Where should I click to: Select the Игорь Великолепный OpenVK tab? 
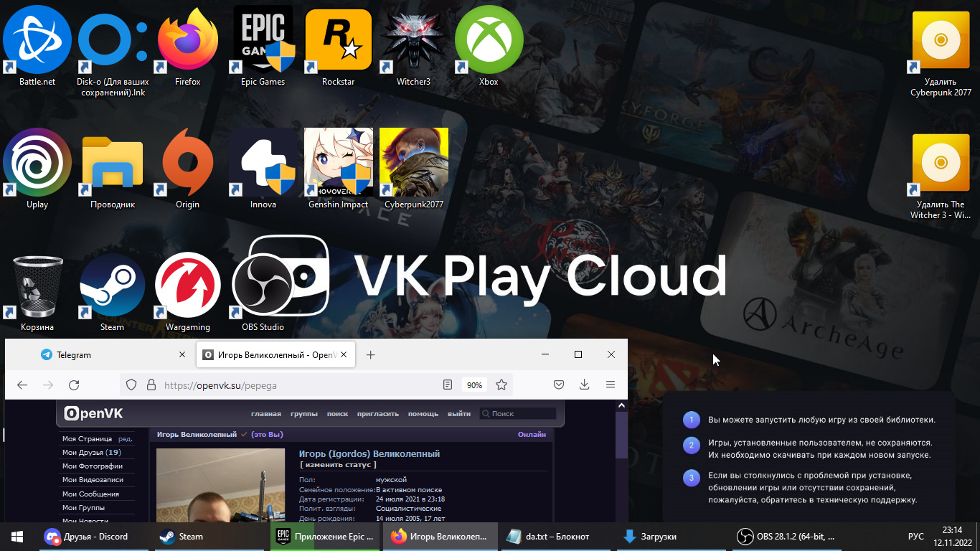(x=276, y=355)
